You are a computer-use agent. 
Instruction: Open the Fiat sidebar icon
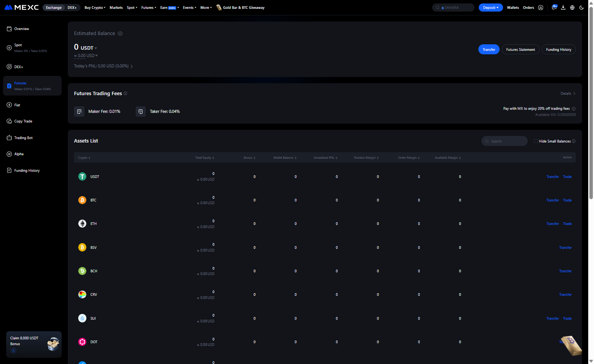(9, 105)
